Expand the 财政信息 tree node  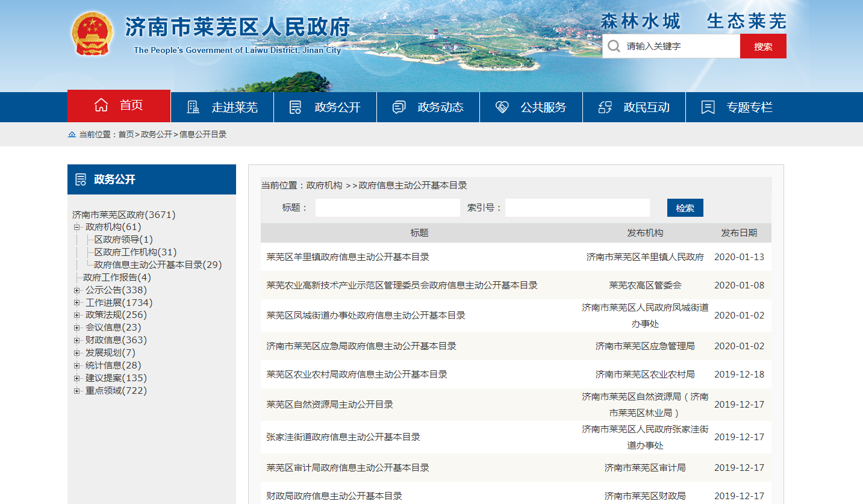tap(76, 340)
